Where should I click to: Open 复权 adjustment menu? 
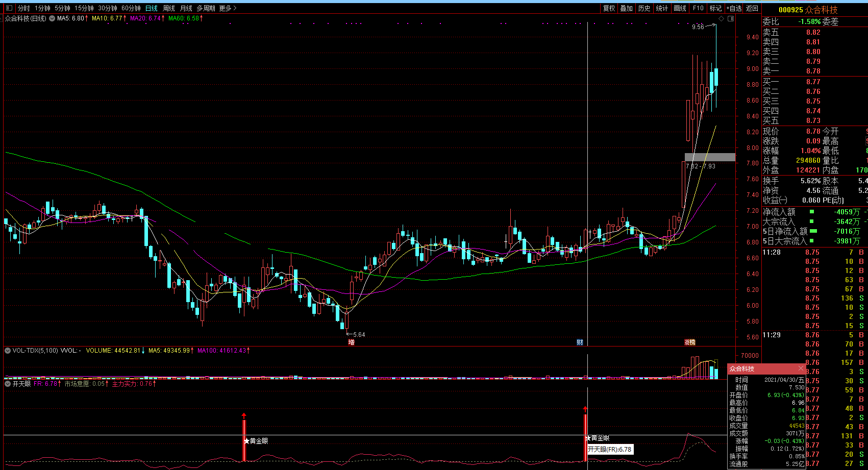(609, 8)
